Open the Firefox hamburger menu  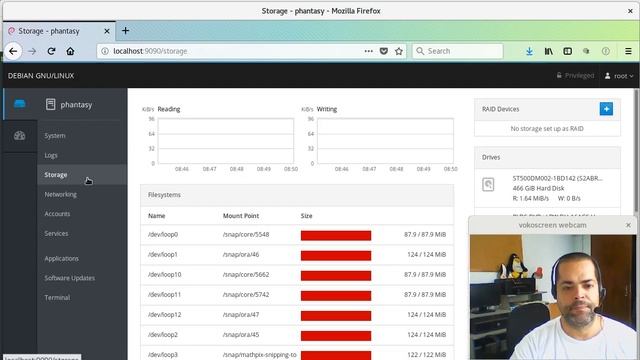click(628, 51)
